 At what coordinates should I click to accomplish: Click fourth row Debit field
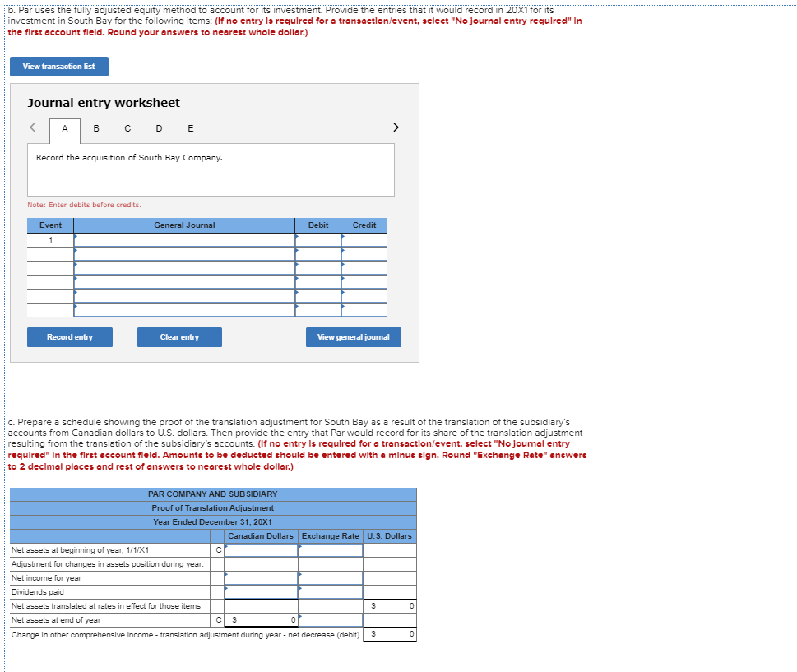click(x=318, y=282)
